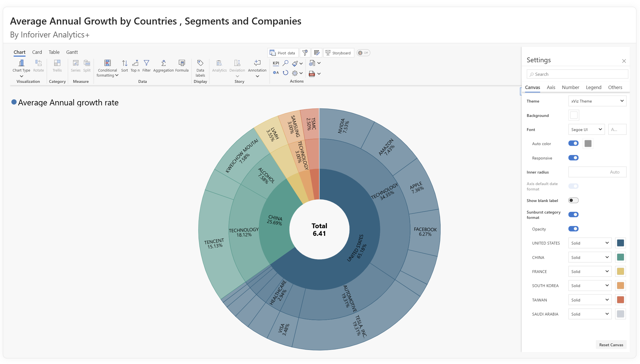Open the xViz Theme dropdown

(x=597, y=101)
